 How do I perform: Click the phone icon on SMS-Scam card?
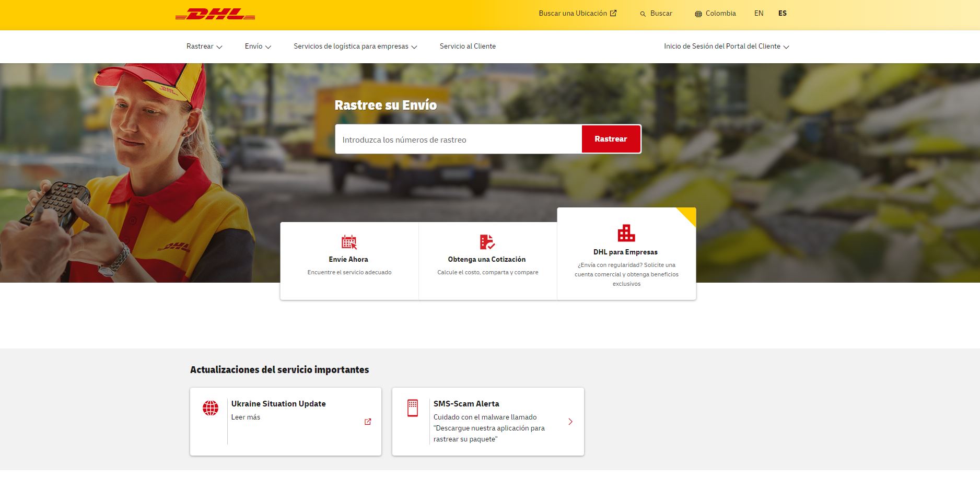(x=413, y=408)
